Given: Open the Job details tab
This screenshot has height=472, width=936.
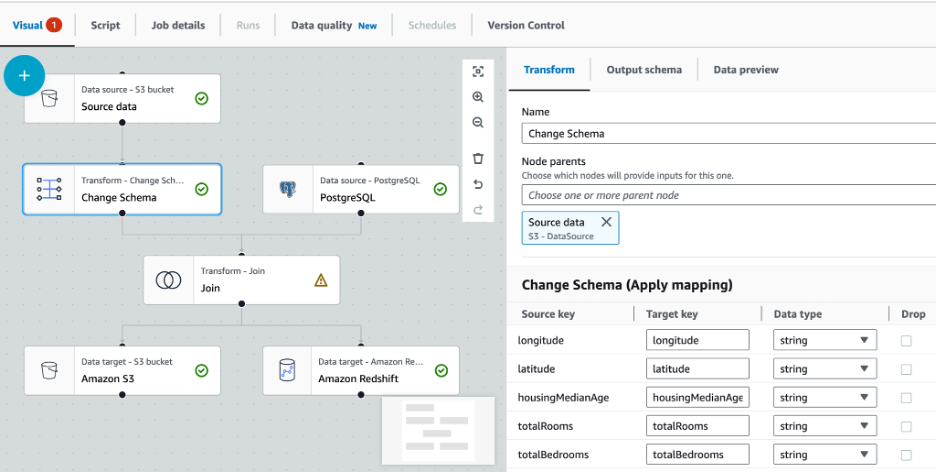Looking at the screenshot, I should click(x=178, y=25).
